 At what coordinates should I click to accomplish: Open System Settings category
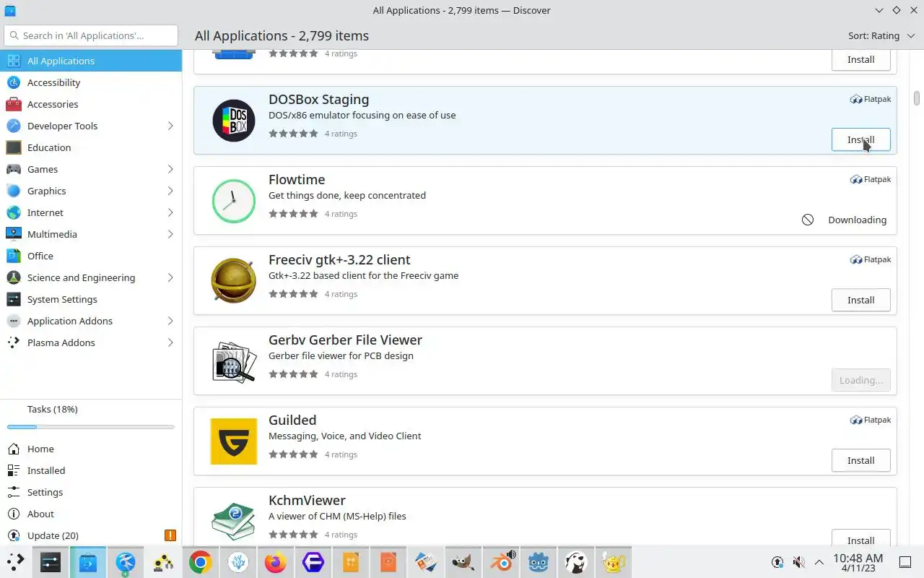tap(91, 299)
